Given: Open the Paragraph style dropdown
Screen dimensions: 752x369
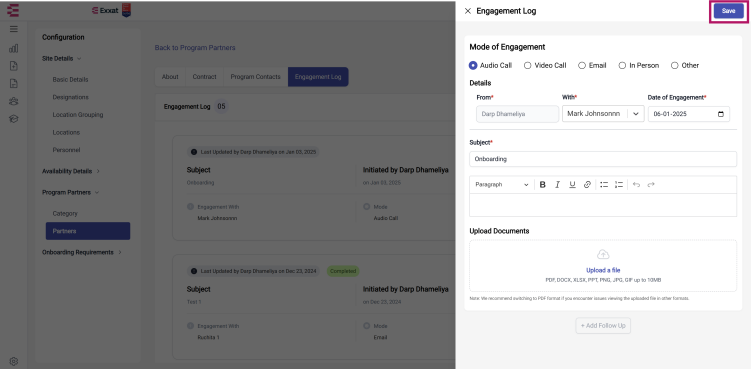Looking at the screenshot, I should click(x=502, y=185).
